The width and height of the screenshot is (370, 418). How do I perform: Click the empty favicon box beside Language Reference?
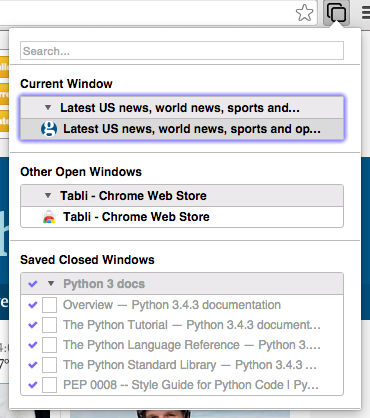tap(49, 345)
